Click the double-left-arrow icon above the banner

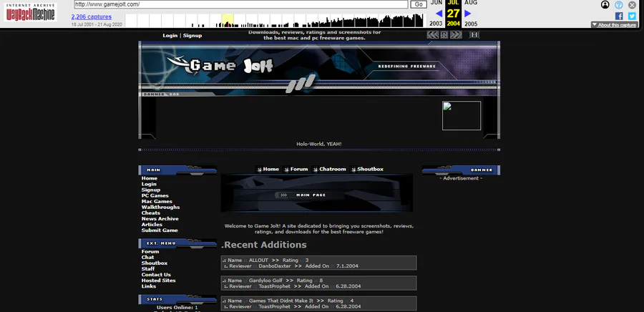pyautogui.click(x=432, y=35)
